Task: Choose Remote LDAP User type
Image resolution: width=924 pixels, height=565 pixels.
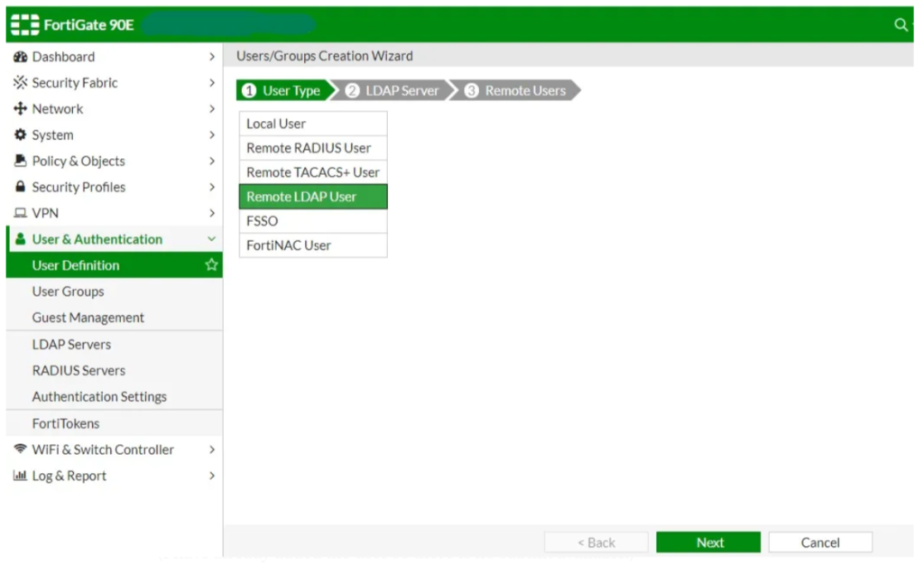Action: [313, 196]
